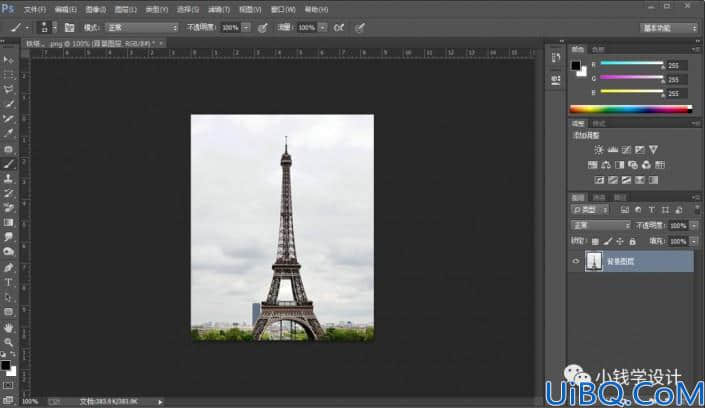Toggle lock transparent pixels
Screen dimensions: 705x408
[595, 242]
